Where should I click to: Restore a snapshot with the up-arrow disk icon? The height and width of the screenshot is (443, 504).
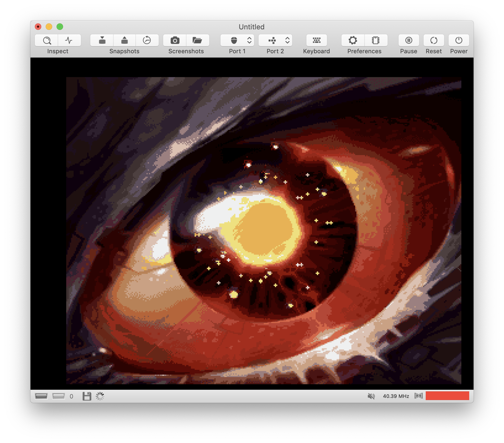(125, 40)
